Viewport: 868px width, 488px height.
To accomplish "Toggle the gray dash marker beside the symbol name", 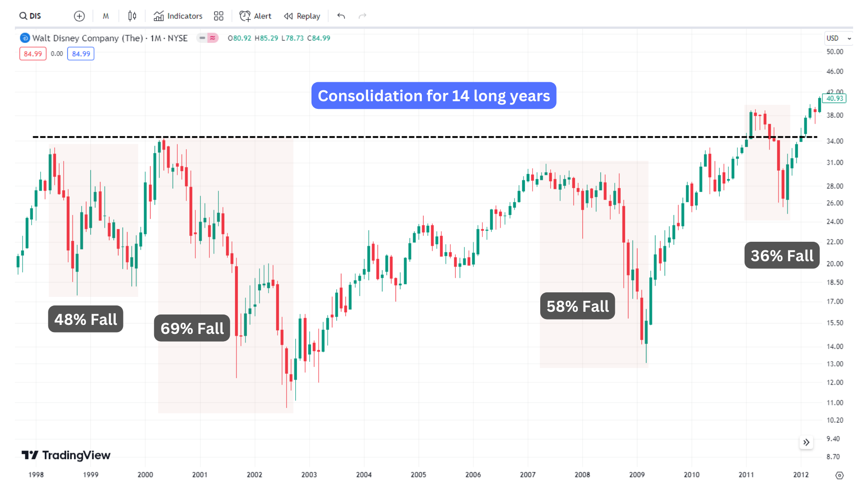I will [202, 38].
